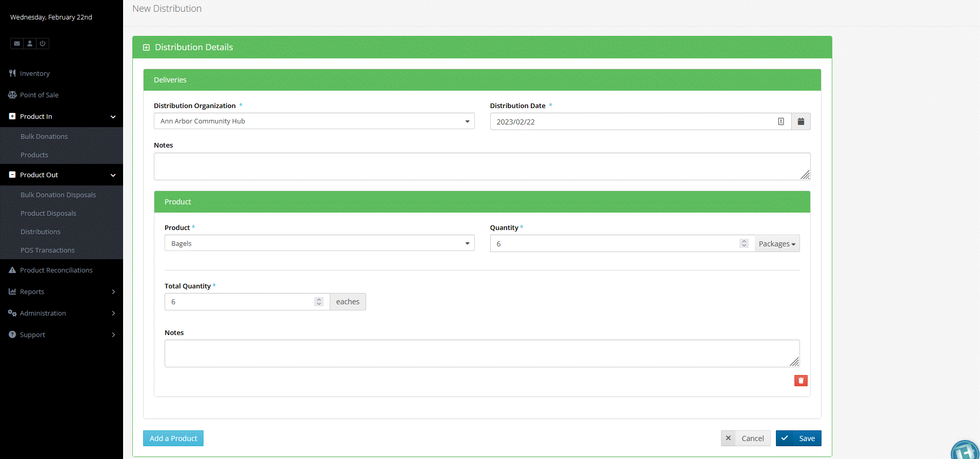Viewport: 980px width, 459px height.
Task: Click the Point of Sale scale icon
Action: [x=12, y=95]
